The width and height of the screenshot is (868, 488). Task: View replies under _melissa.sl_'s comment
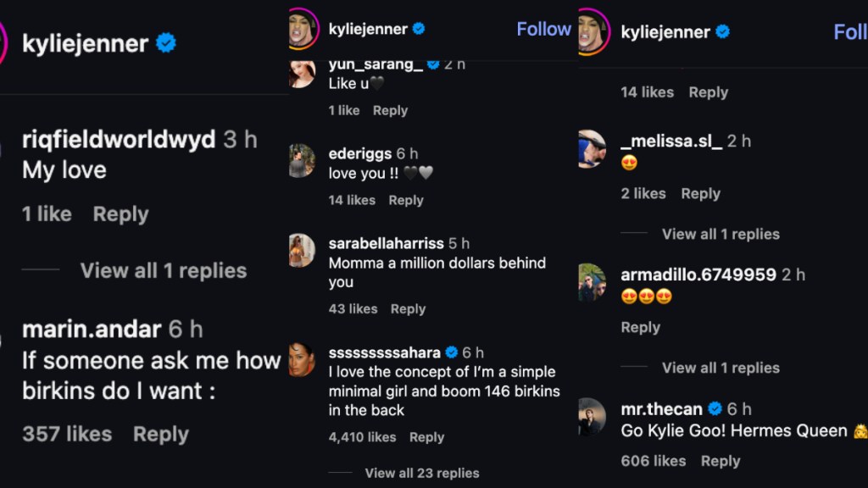coord(721,234)
